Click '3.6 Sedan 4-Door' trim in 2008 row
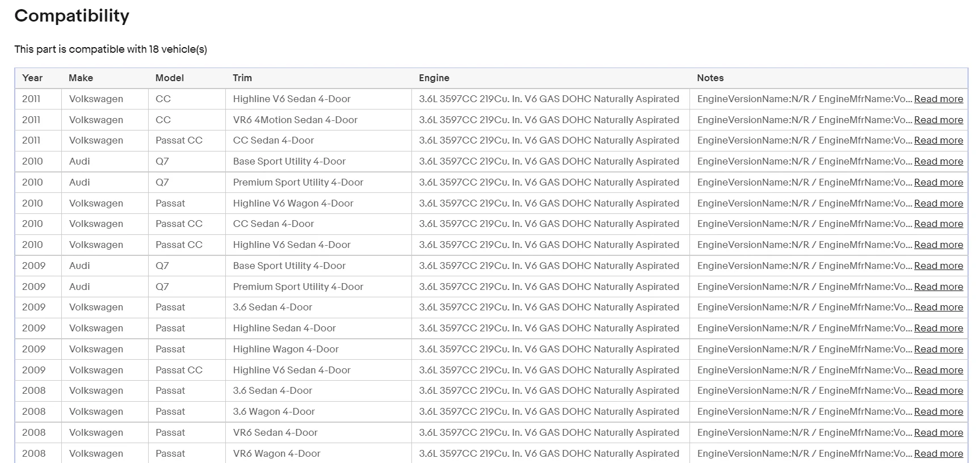 click(x=272, y=390)
